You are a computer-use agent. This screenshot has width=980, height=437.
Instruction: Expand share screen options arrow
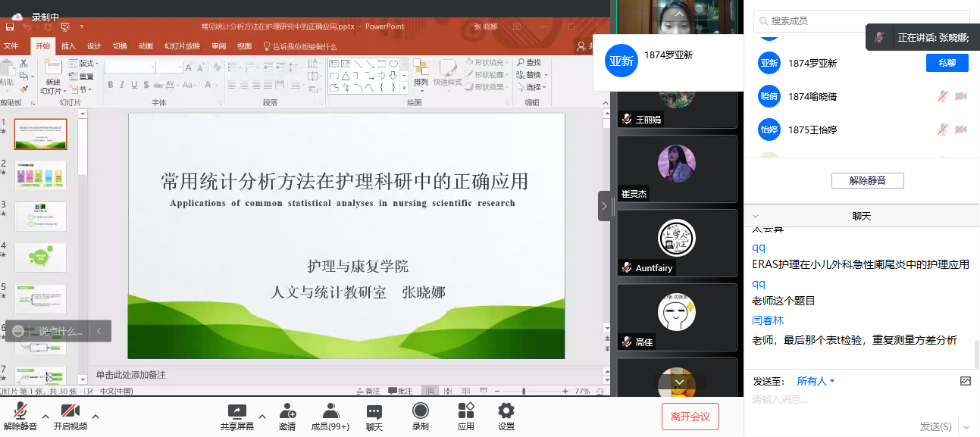tap(262, 417)
